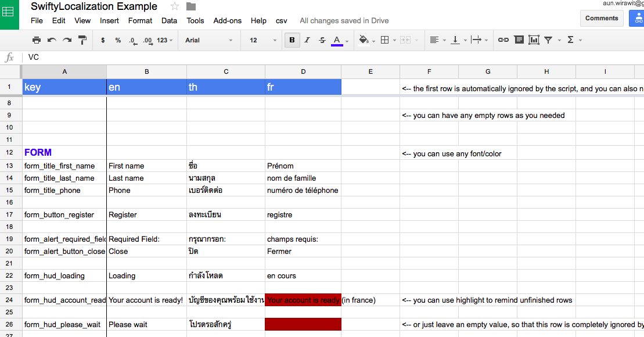Insert a link
Screen dimensions: 644x337
pos(503,40)
